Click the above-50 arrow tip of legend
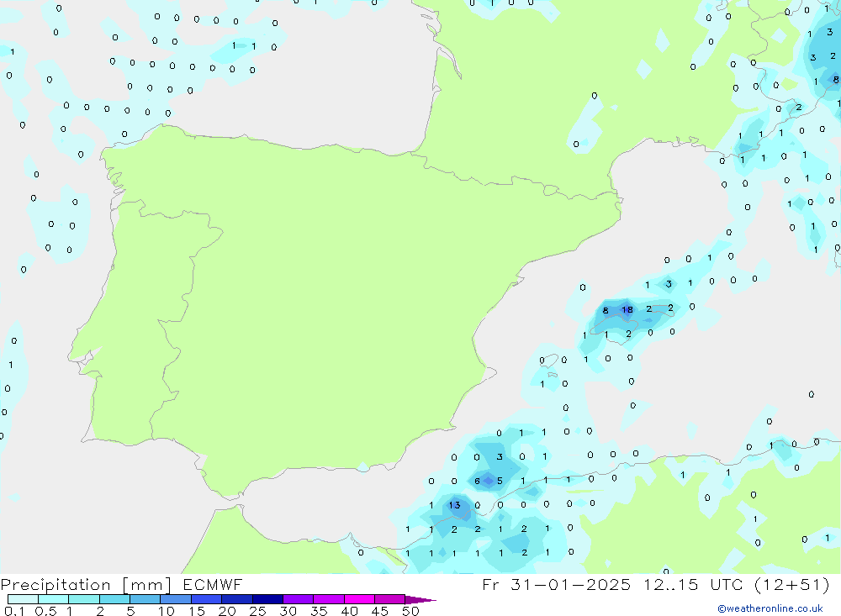Screen dimensions: 841x616 pyautogui.click(x=420, y=600)
